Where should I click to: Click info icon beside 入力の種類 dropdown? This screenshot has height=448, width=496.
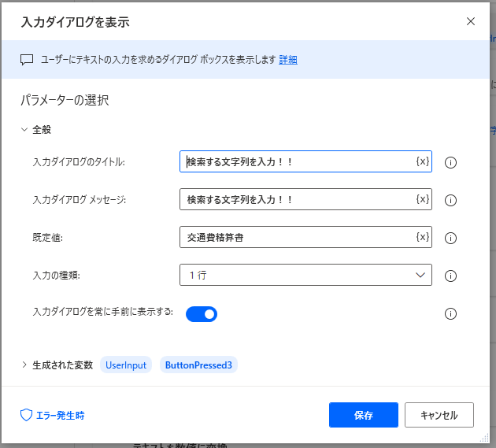(x=451, y=276)
